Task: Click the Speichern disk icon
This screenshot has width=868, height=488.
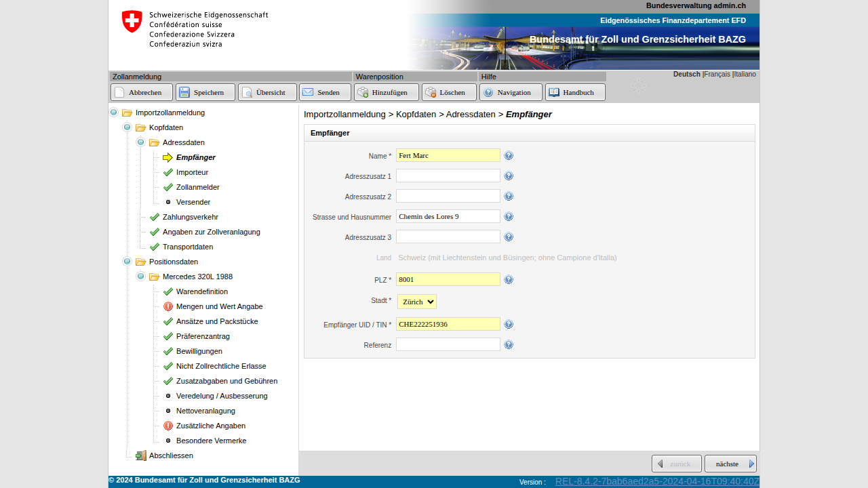Action: pos(184,92)
